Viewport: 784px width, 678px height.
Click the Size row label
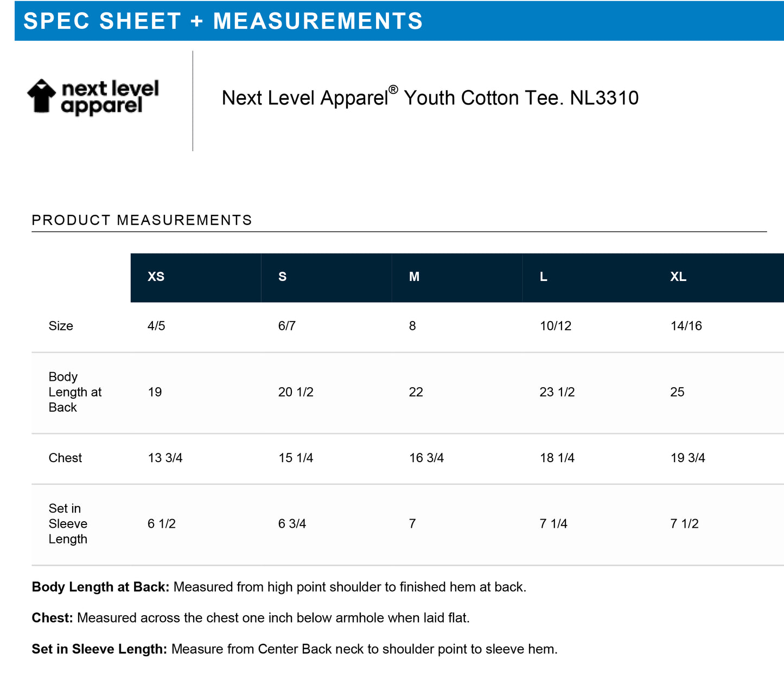click(61, 326)
